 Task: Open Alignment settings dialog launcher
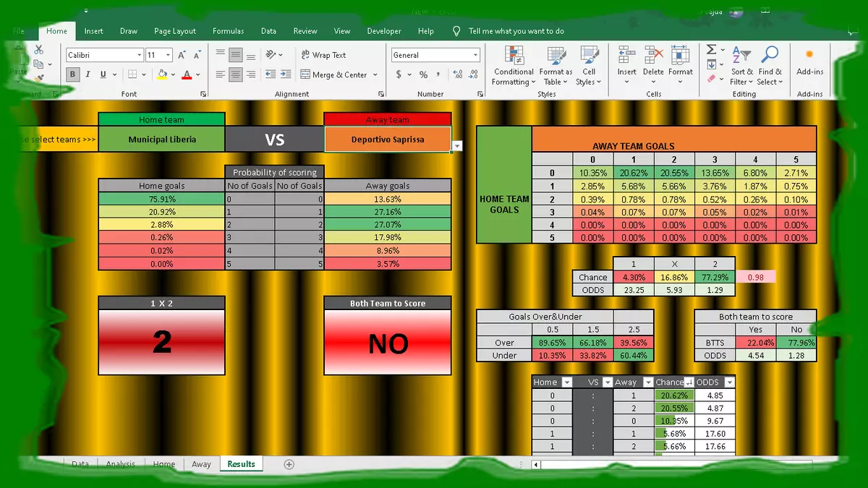click(x=381, y=94)
